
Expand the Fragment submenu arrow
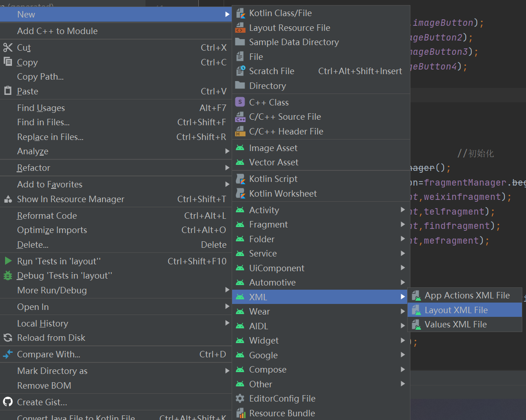click(x=403, y=224)
